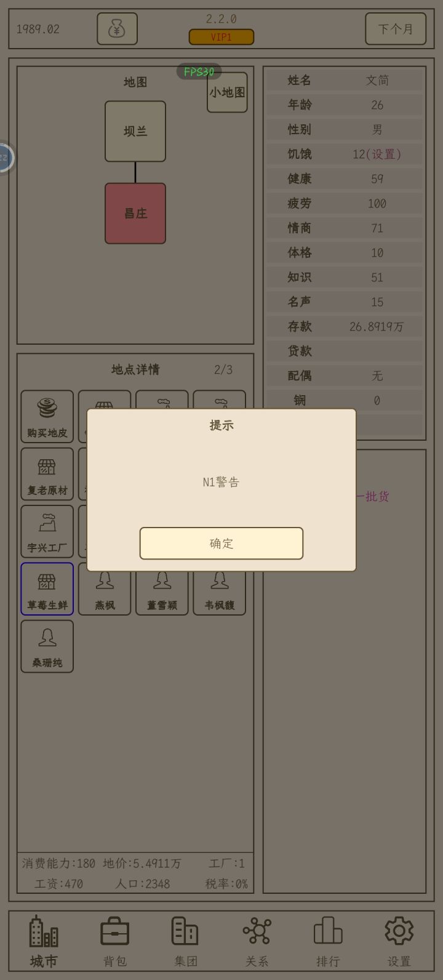This screenshot has height=980, width=443.
Task: Open the money bag icon at top
Action: (117, 29)
